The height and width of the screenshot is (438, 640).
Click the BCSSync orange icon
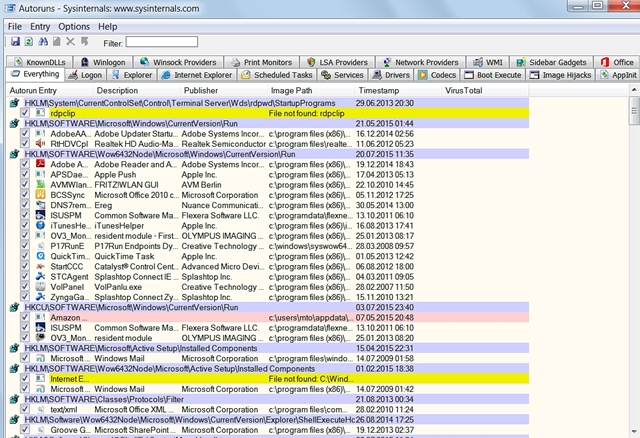[40, 195]
